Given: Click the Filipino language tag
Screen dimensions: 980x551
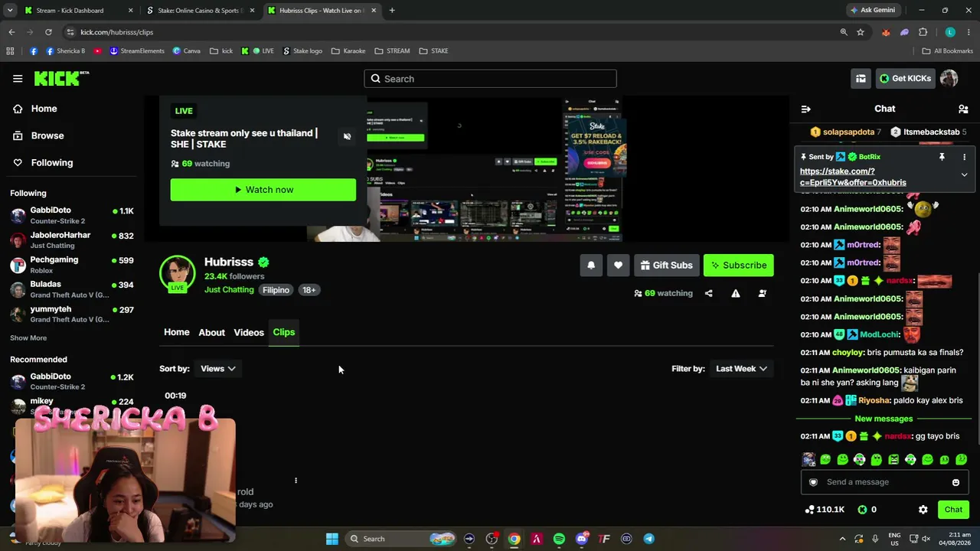Looking at the screenshot, I should point(276,290).
